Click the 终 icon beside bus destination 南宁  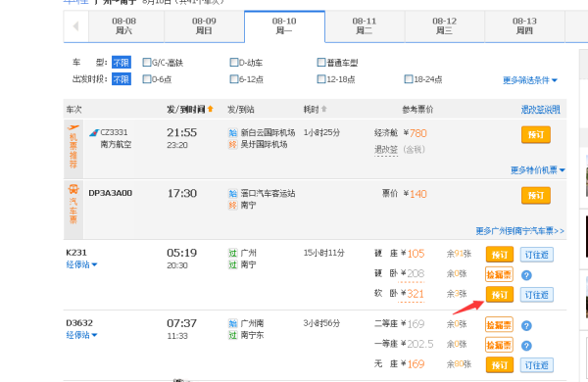coord(233,206)
